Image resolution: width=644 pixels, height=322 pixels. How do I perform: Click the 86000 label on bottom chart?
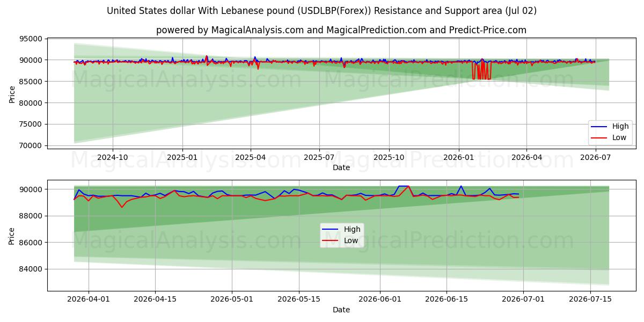coord(31,243)
